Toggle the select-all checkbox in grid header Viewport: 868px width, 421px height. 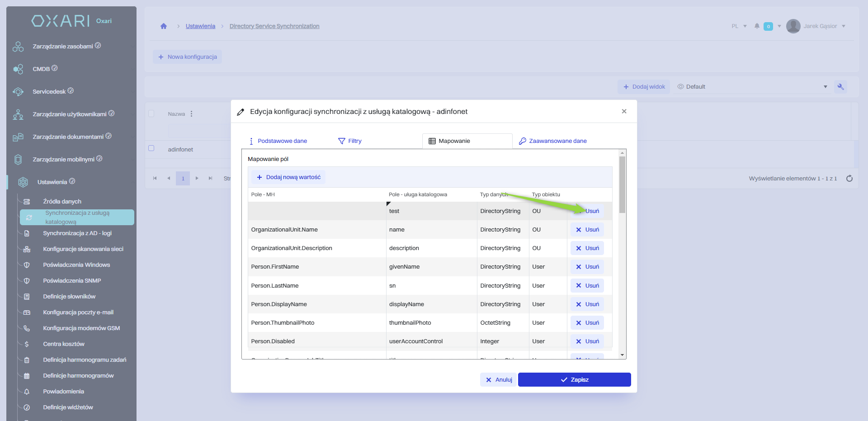point(151,114)
